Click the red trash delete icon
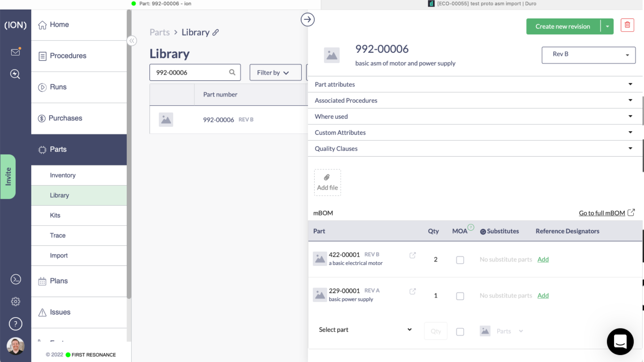This screenshot has height=362, width=644. coord(627,25)
